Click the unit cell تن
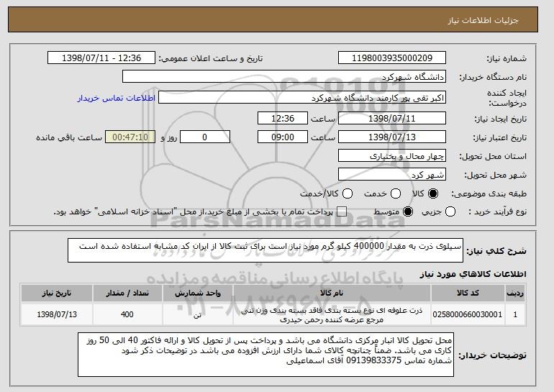 [198, 314]
